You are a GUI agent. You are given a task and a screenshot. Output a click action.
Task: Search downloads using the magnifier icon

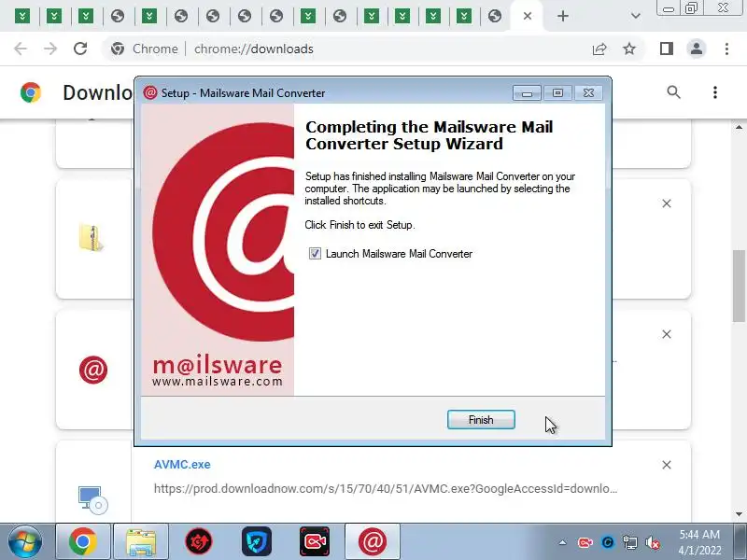coord(673,92)
